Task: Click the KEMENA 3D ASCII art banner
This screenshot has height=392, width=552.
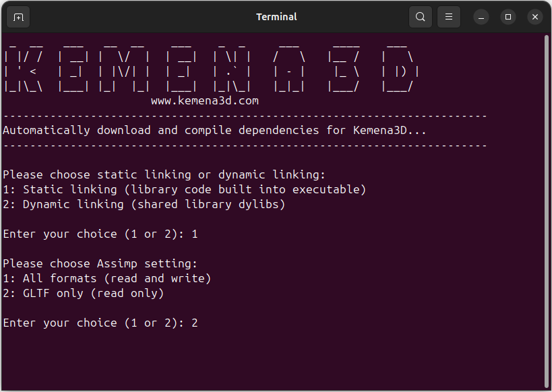Action: point(210,69)
